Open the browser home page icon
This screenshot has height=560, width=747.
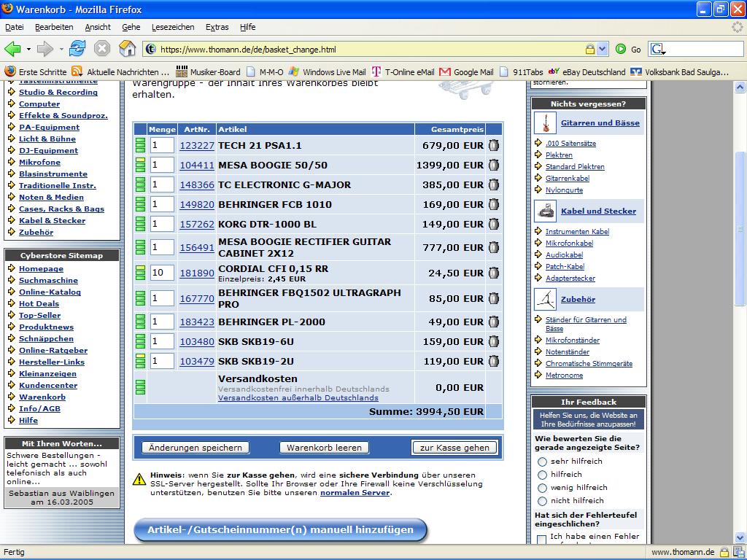point(127,49)
